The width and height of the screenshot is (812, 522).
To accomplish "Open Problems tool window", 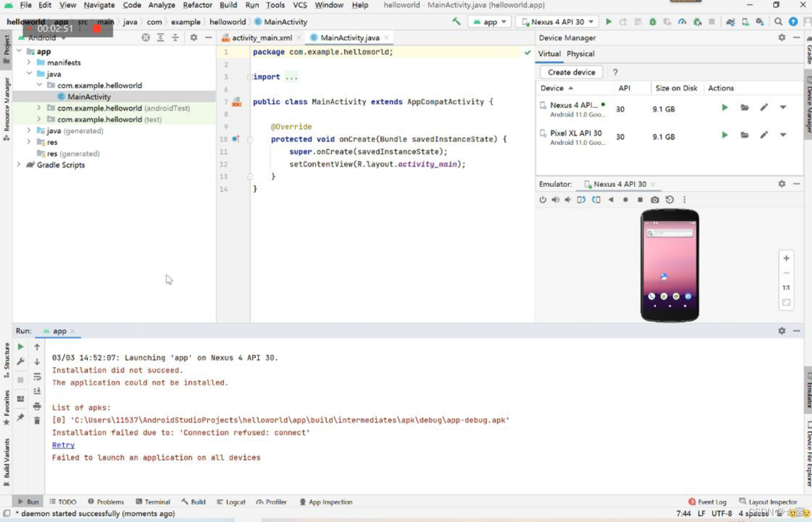I will tap(106, 502).
